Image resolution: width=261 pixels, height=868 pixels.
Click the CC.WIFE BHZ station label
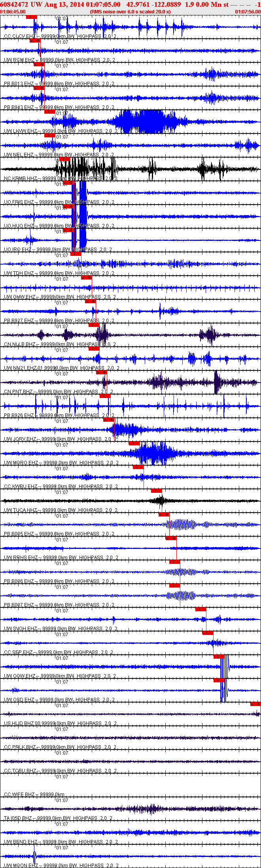coord(19,795)
